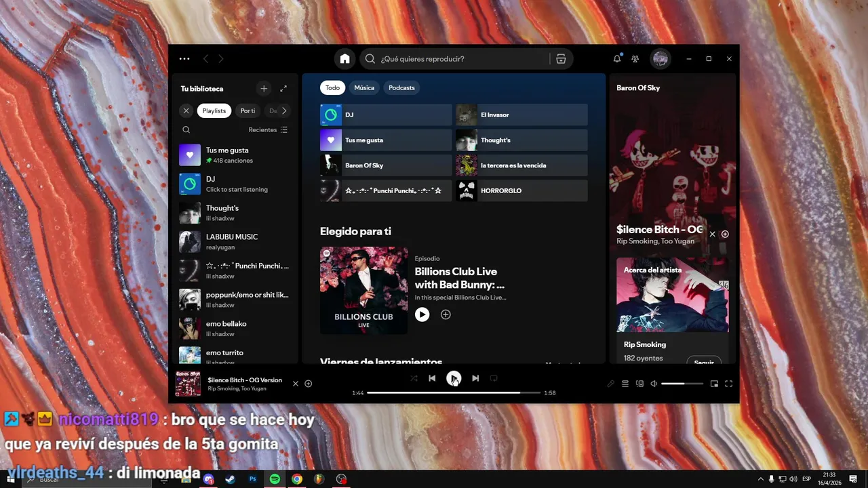Image resolution: width=868 pixels, height=488 pixels.
Task: Show more library filter chips
Action: 284,110
